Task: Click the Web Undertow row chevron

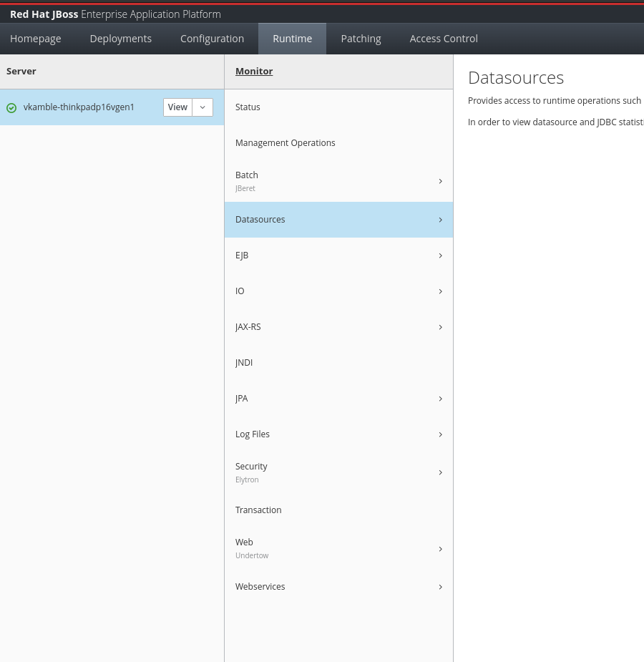Action: 440,549
